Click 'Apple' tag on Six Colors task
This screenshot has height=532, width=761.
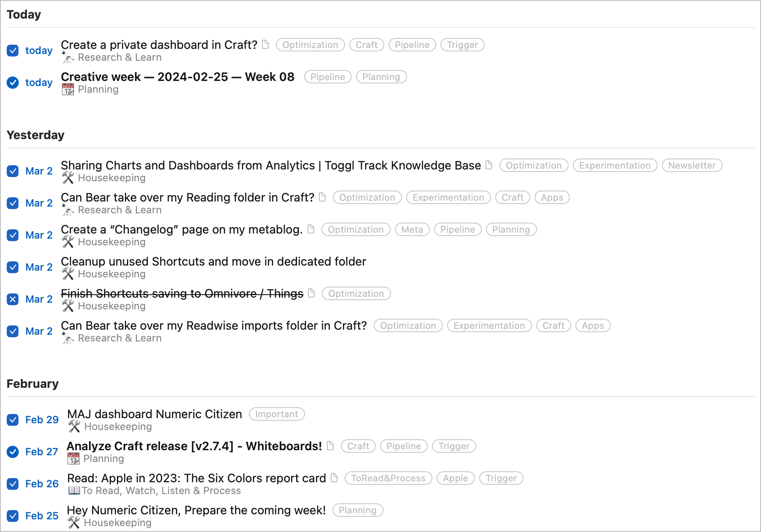click(456, 478)
